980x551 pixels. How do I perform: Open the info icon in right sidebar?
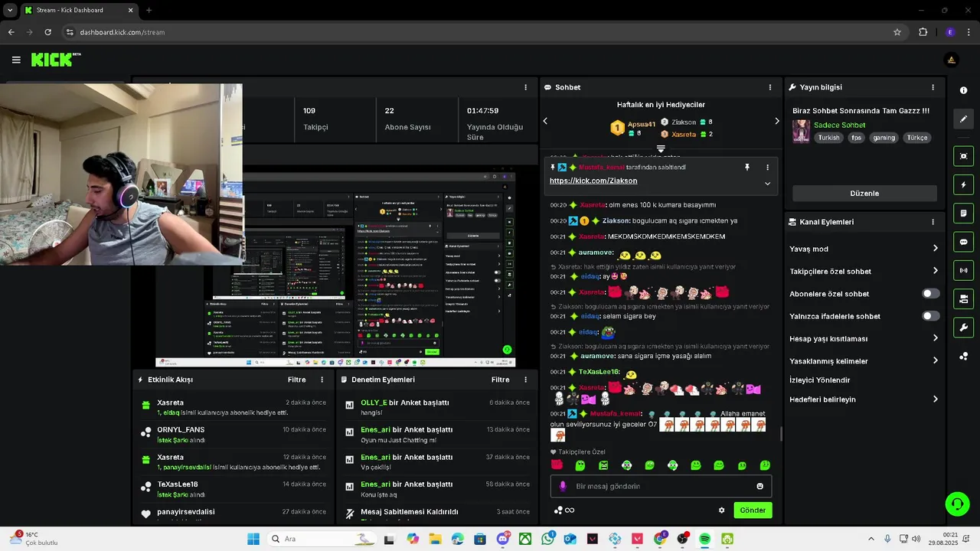click(x=963, y=90)
